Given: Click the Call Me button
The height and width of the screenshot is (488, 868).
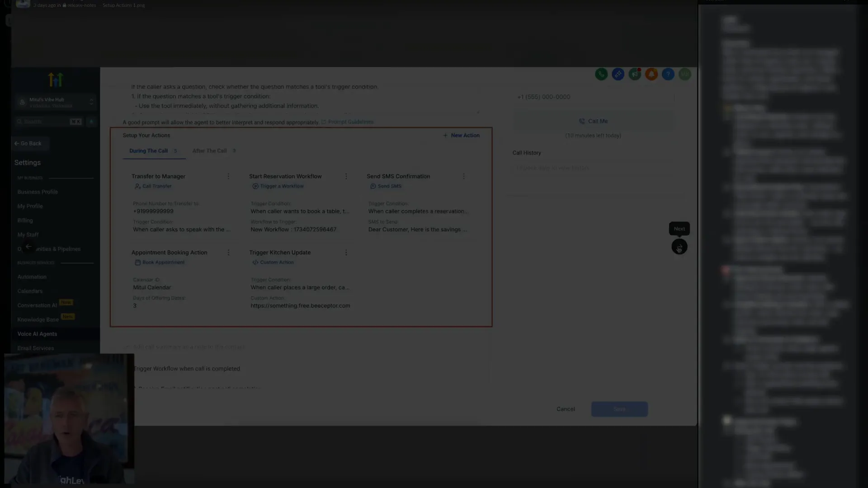Looking at the screenshot, I should coord(594,122).
